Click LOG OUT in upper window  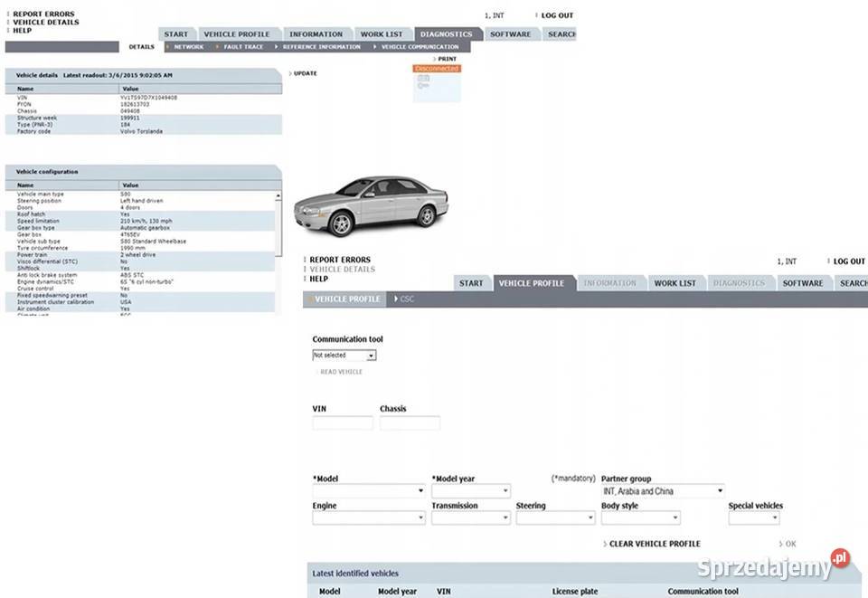(x=558, y=15)
